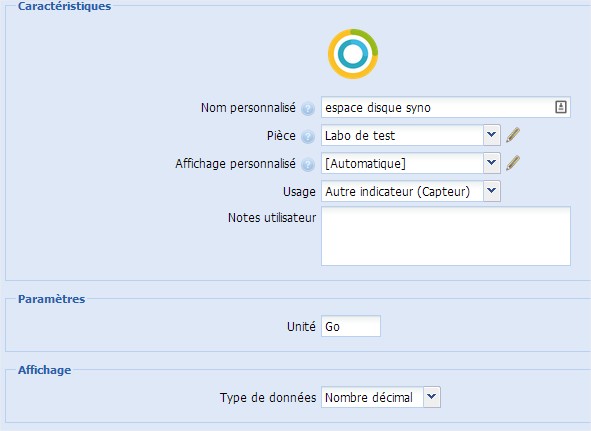Open help for Nom personnalisé
591x431 pixels.
click(x=308, y=109)
